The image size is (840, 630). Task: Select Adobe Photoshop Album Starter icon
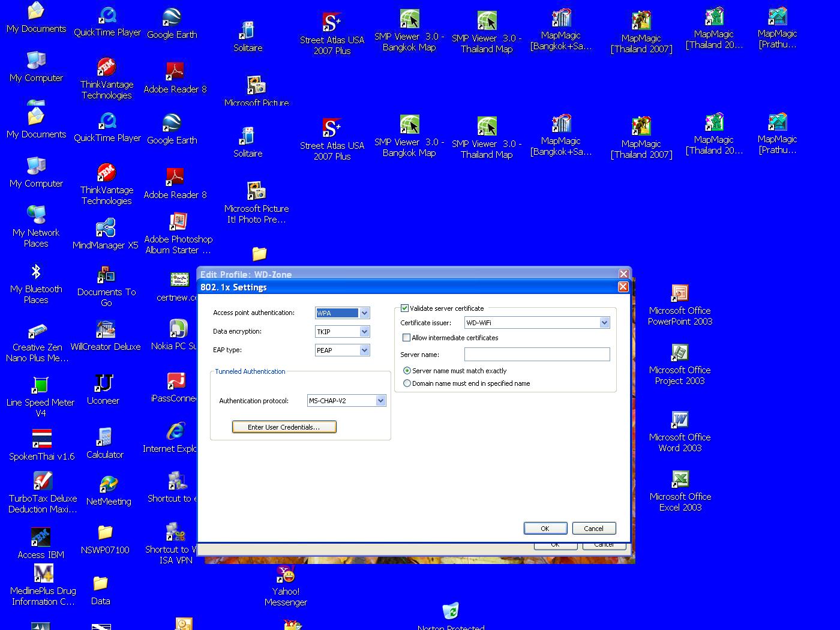(x=178, y=222)
